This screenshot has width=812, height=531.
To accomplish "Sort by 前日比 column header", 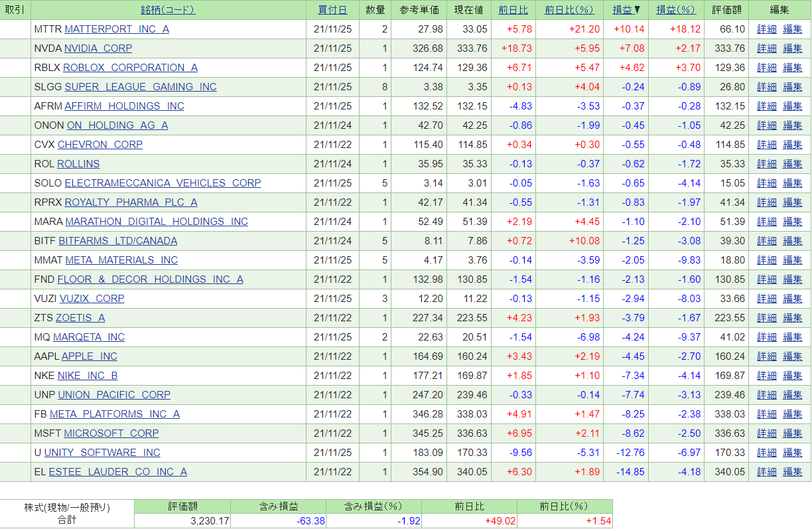I will pyautogui.click(x=513, y=10).
